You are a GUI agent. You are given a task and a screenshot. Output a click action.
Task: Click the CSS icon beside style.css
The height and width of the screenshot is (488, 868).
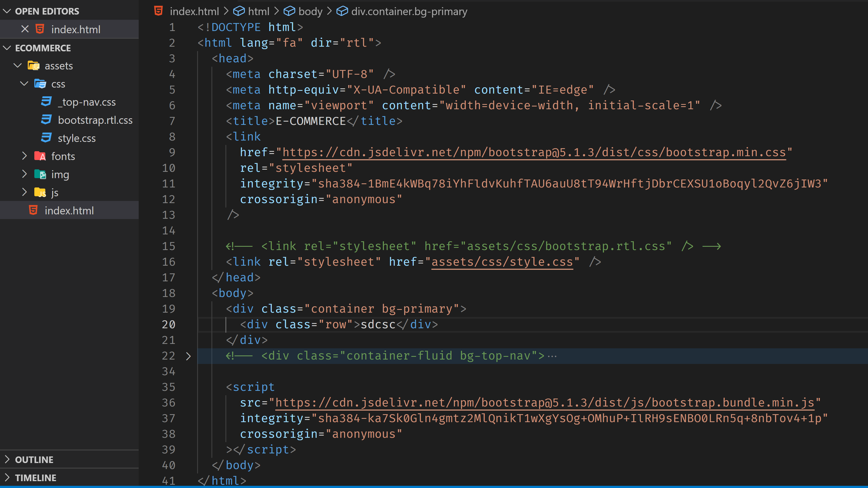click(x=46, y=138)
